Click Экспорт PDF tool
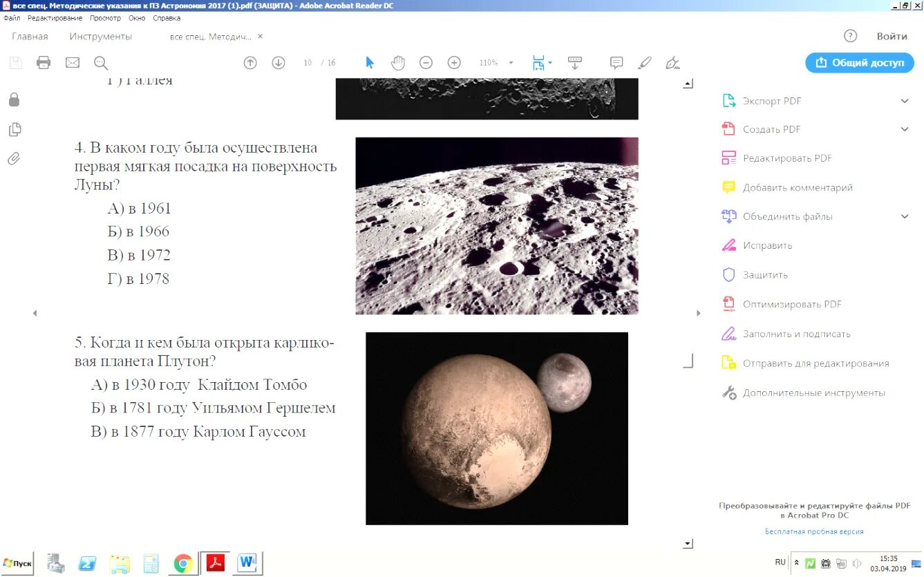The image size is (924, 577). pos(772,101)
